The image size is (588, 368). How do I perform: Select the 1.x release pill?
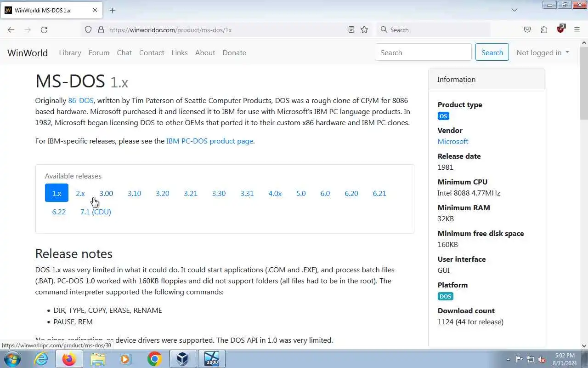point(57,193)
